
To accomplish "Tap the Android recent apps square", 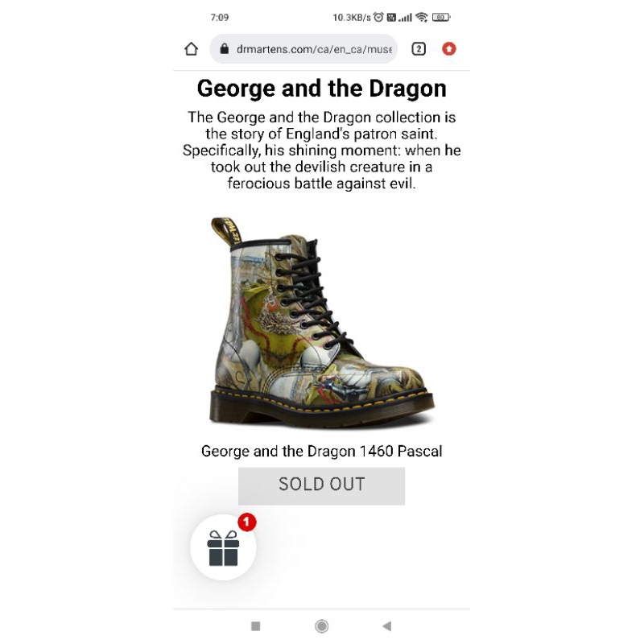I will 255,626.
